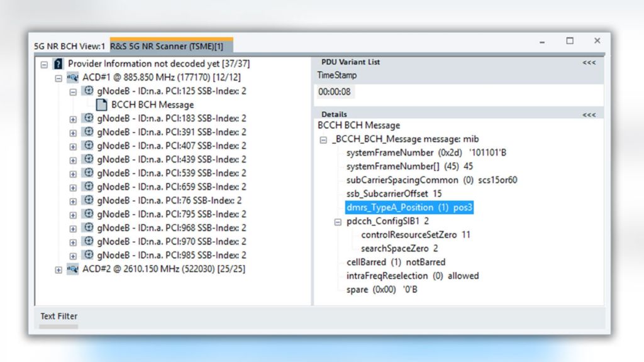Collapse the Details panel arrows
This screenshot has width=644, height=362.
(589, 115)
